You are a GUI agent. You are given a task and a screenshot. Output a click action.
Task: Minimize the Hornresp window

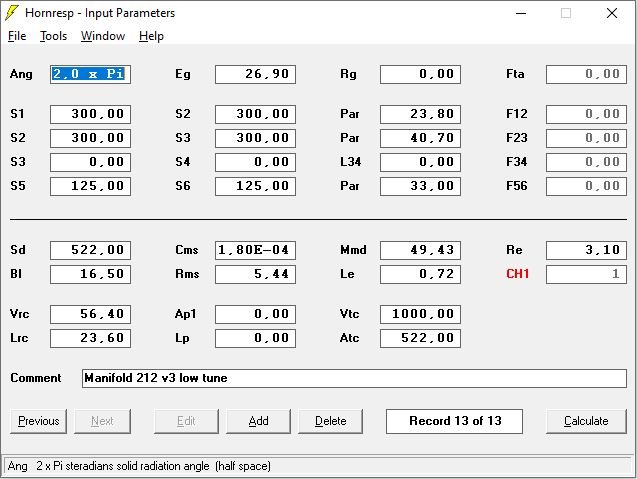(521, 13)
